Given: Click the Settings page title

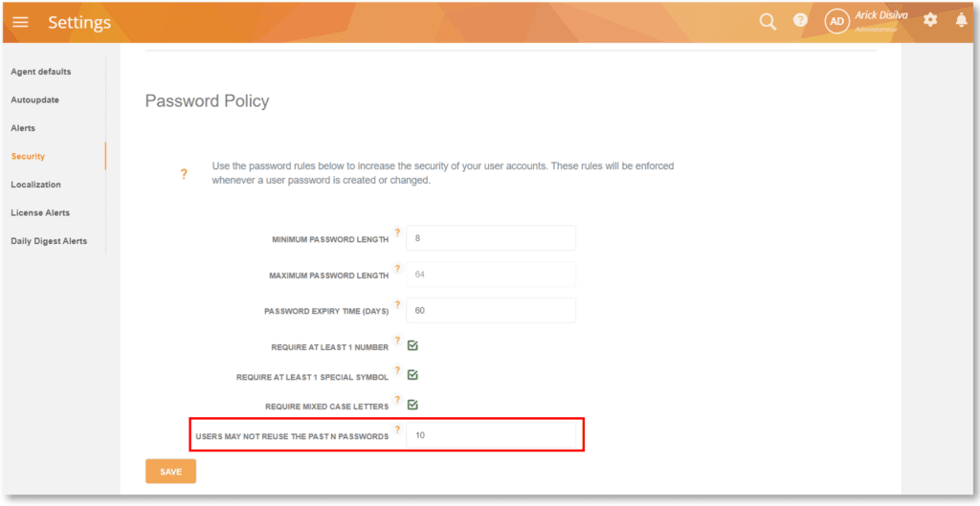Looking at the screenshot, I should 79,23.
